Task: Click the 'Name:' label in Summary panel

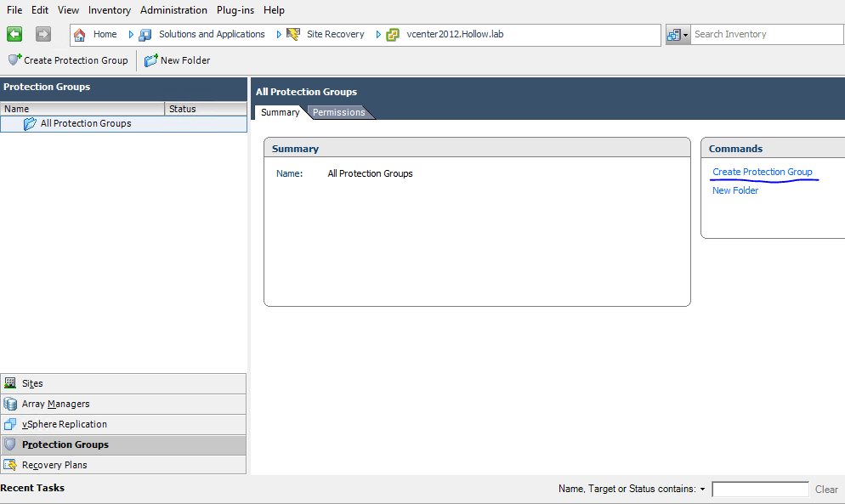Action: 289,173
